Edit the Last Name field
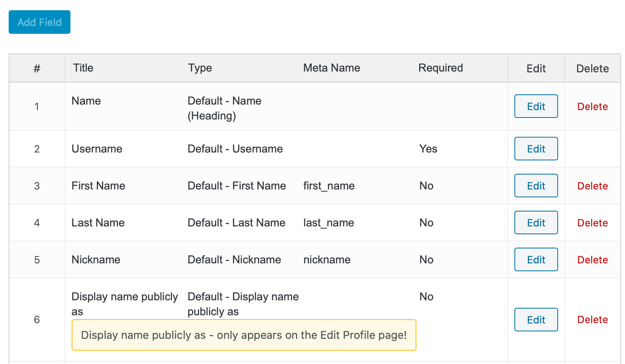Screen dimensions: 625x364 536,222
